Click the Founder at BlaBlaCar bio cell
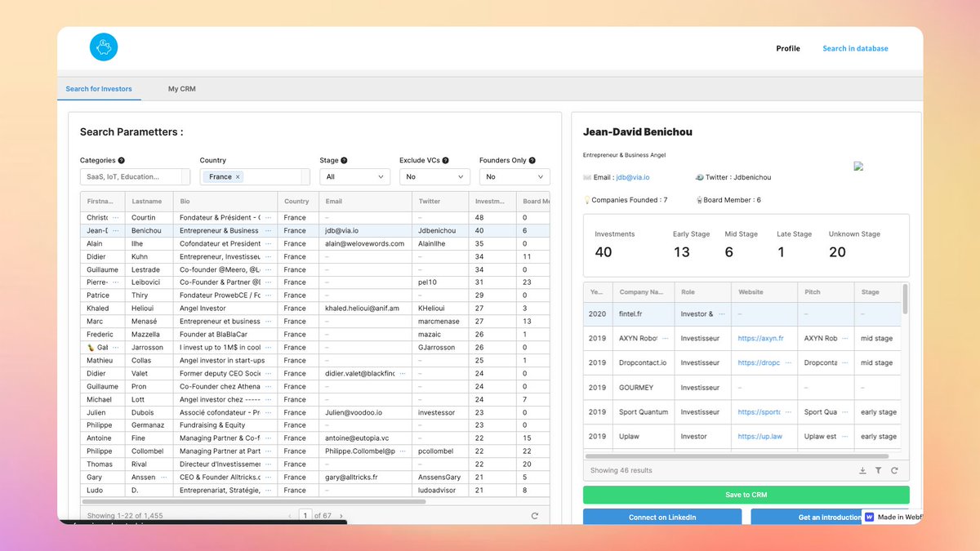The width and height of the screenshot is (980, 551). click(x=225, y=335)
